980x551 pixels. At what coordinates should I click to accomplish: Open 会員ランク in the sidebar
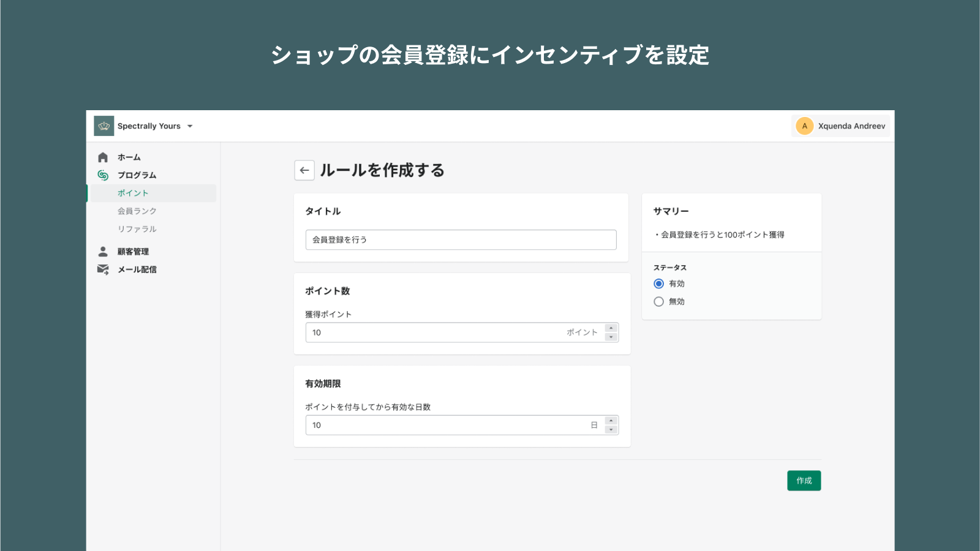[137, 211]
